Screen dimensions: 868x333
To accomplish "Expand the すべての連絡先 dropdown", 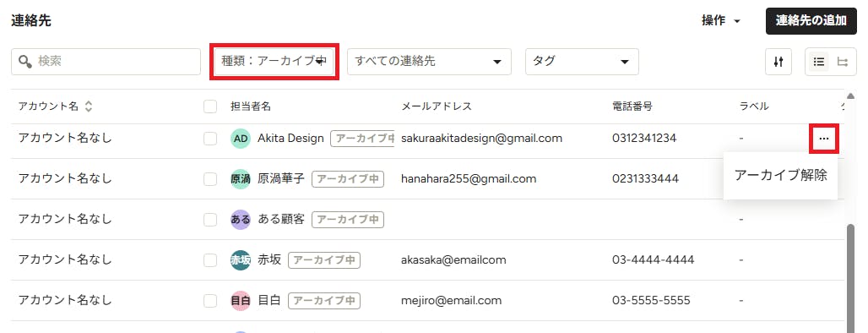I will [x=429, y=62].
